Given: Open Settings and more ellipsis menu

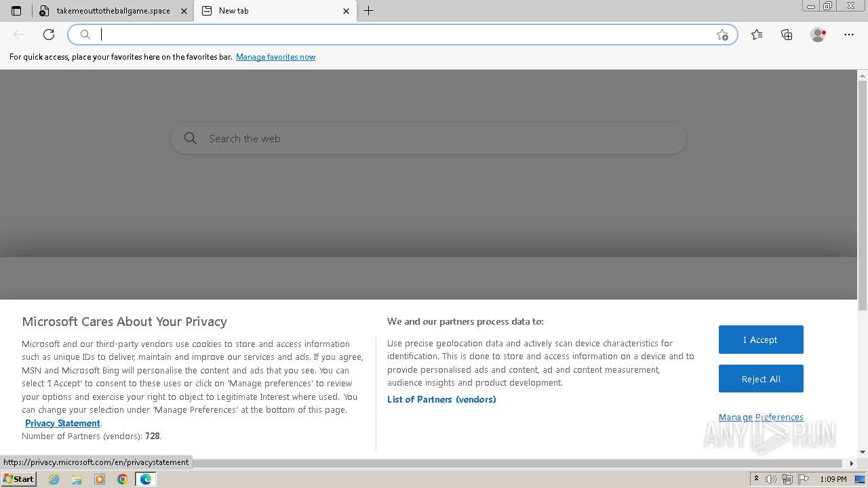Looking at the screenshot, I should (x=848, y=35).
